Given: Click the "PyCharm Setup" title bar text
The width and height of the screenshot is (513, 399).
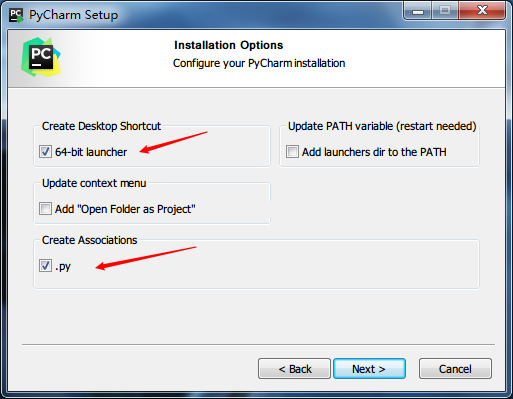Looking at the screenshot, I should 73,15.
